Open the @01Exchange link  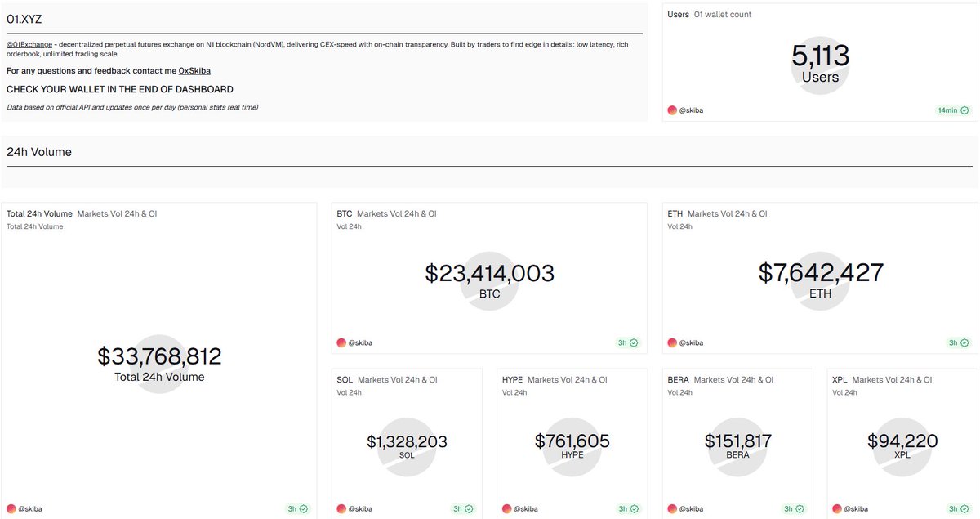click(29, 44)
